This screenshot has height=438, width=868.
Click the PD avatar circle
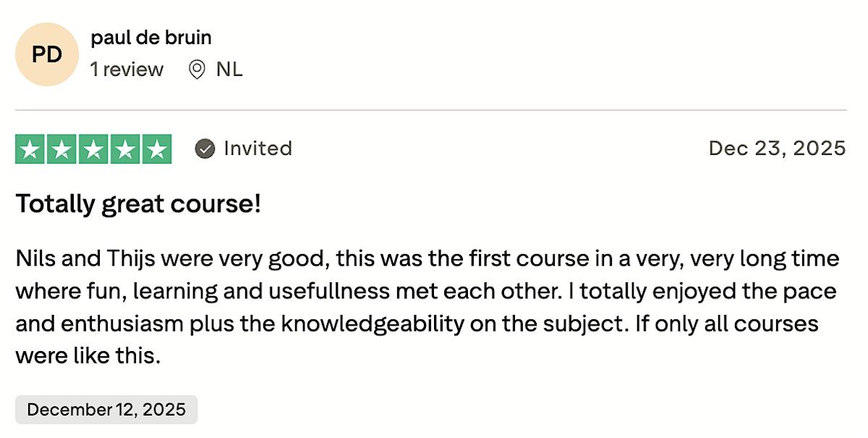pyautogui.click(x=46, y=54)
